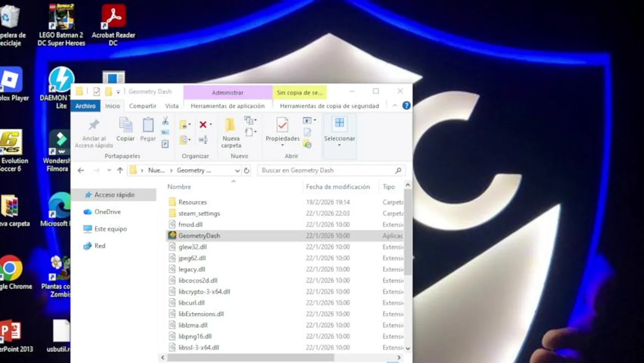Open the Move to dropdown arrow

click(190, 125)
